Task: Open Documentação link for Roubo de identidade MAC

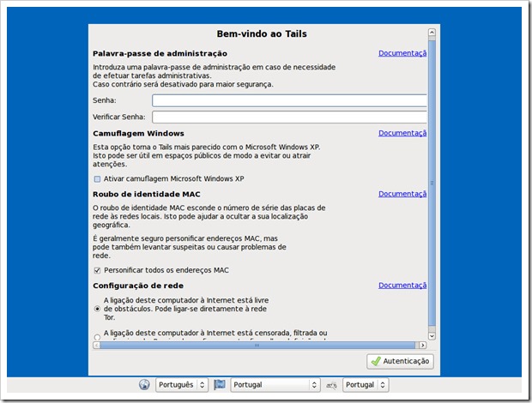Action: coord(402,194)
